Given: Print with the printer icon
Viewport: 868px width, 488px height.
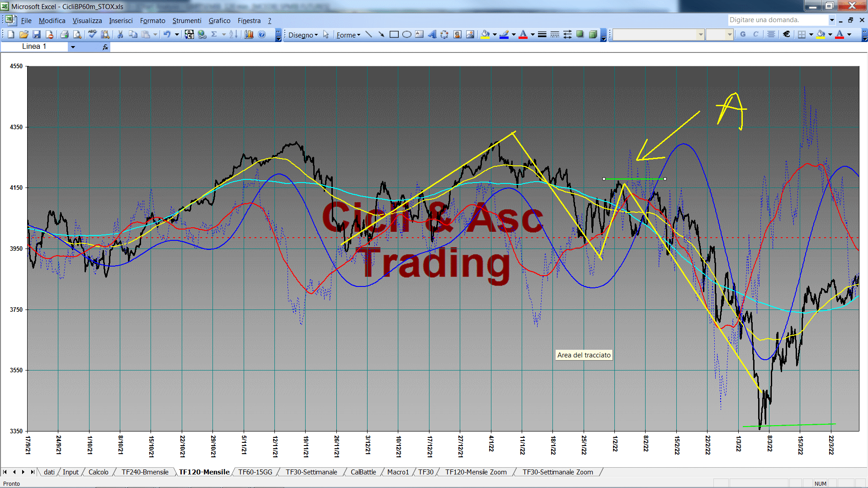Looking at the screenshot, I should [x=64, y=34].
